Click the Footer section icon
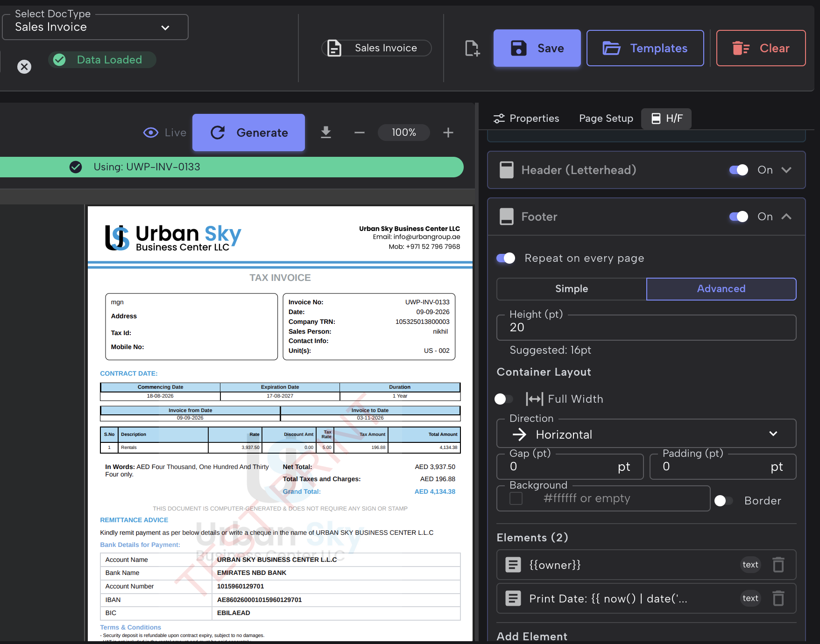Screen dimensions: 820x644 507,217
